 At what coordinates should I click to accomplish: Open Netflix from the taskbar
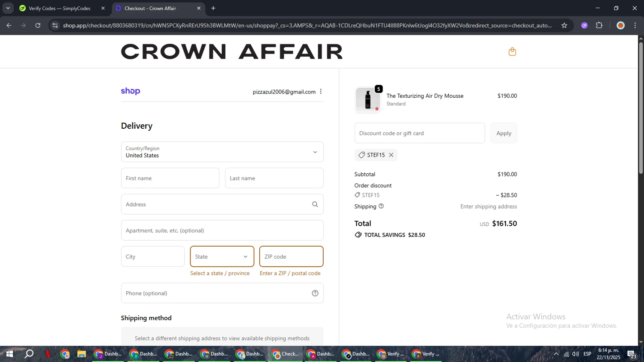(x=48, y=354)
